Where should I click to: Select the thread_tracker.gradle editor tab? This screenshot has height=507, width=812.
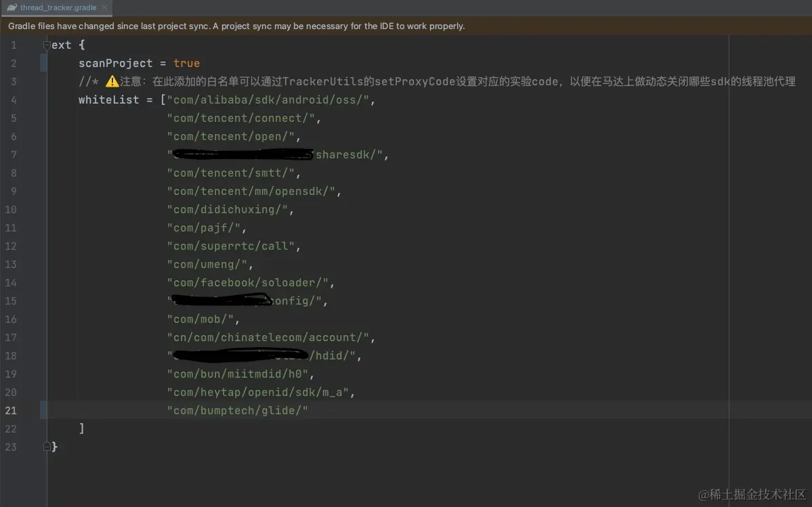tap(56, 7)
